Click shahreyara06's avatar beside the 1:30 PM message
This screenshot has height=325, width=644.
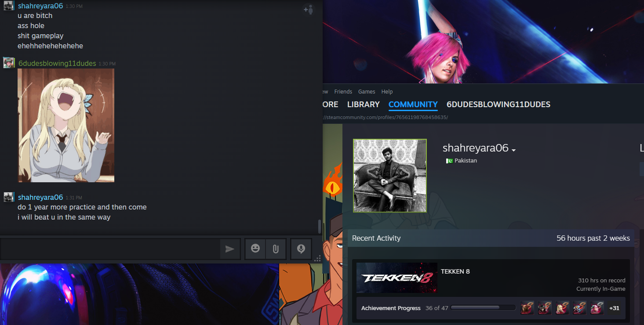(9, 6)
